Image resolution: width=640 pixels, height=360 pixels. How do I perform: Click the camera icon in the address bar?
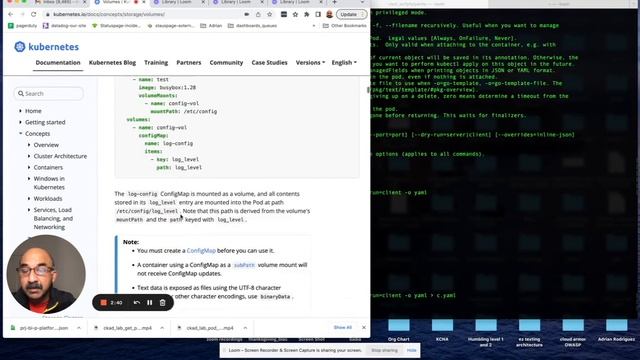[x=247, y=14]
